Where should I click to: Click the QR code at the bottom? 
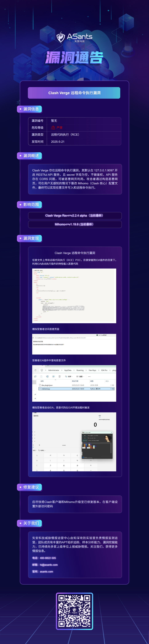(74, 611)
